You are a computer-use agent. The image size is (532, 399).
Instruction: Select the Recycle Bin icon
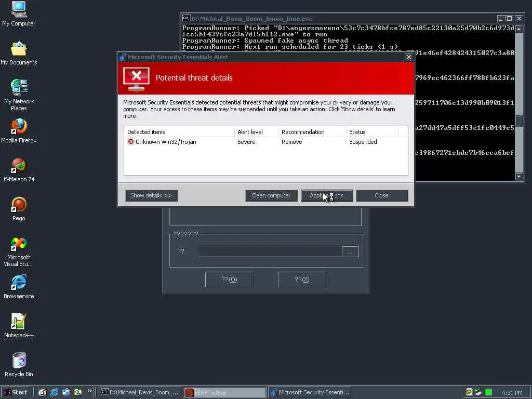tap(19, 365)
